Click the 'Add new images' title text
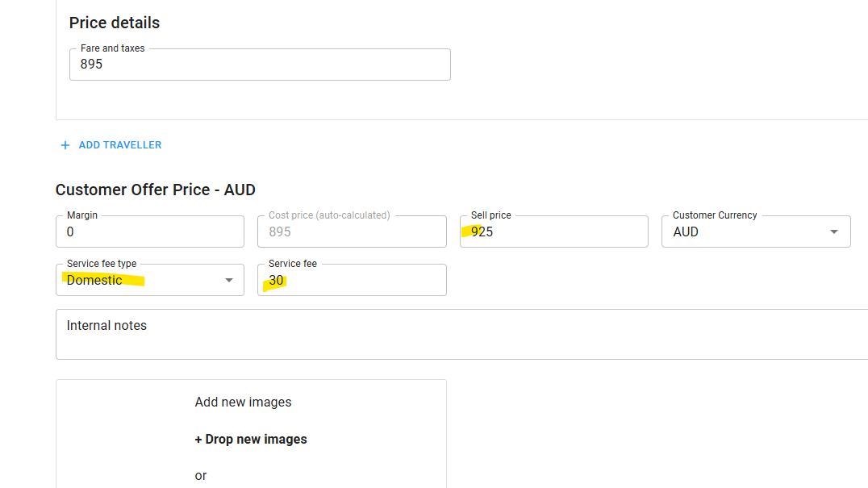868x488 pixels. (x=243, y=402)
